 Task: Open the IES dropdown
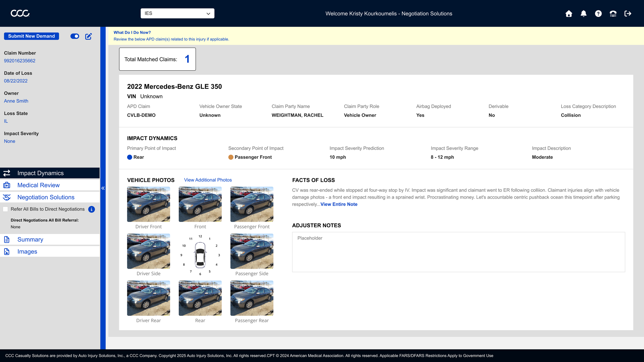(177, 13)
